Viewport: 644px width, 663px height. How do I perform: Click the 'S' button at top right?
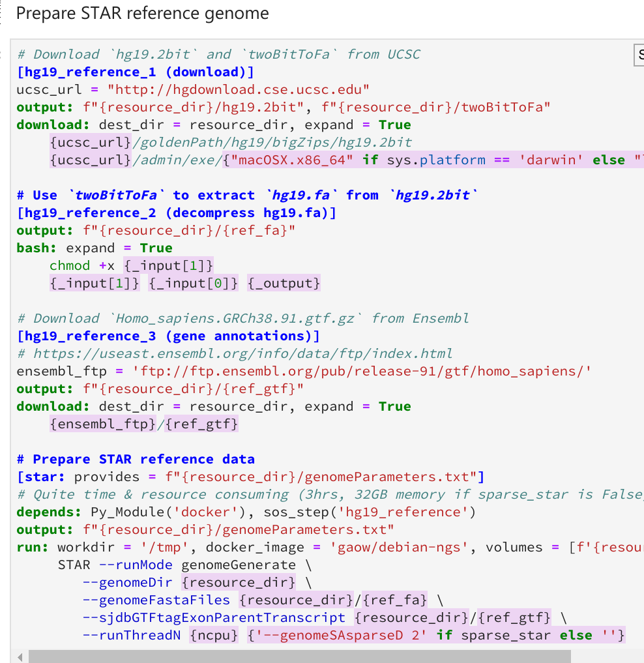[639, 55]
